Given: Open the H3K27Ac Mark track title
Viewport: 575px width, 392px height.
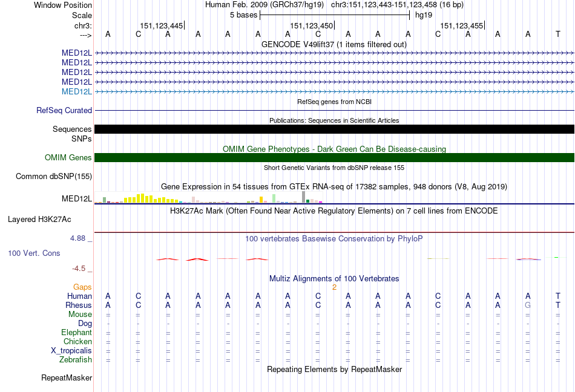Looking at the screenshot, I should click(334, 211).
